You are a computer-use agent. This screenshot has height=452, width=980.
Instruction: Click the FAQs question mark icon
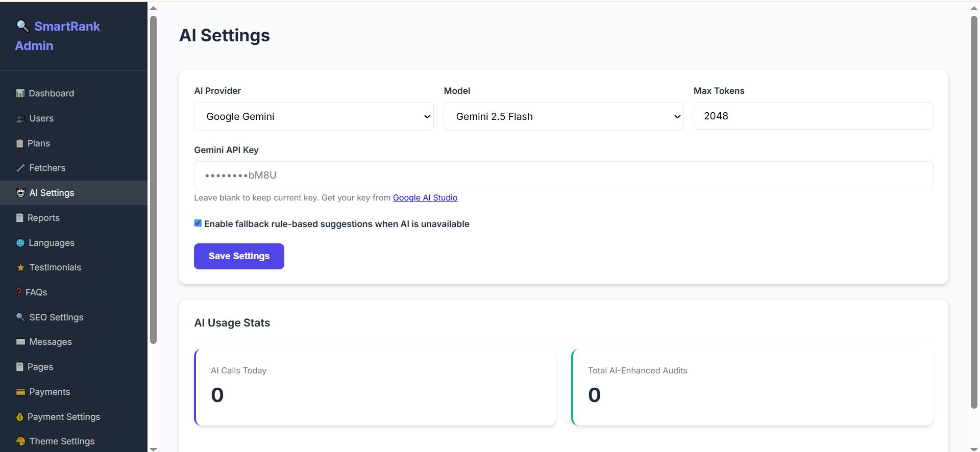point(19,292)
